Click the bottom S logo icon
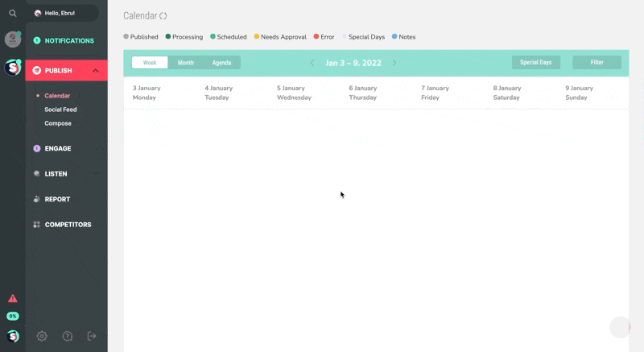This screenshot has height=352, width=644. pyautogui.click(x=13, y=337)
